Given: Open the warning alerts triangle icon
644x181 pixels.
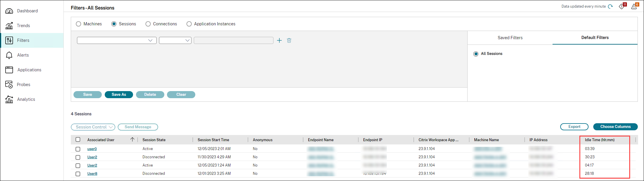Looking at the screenshot, I should click(x=634, y=6).
